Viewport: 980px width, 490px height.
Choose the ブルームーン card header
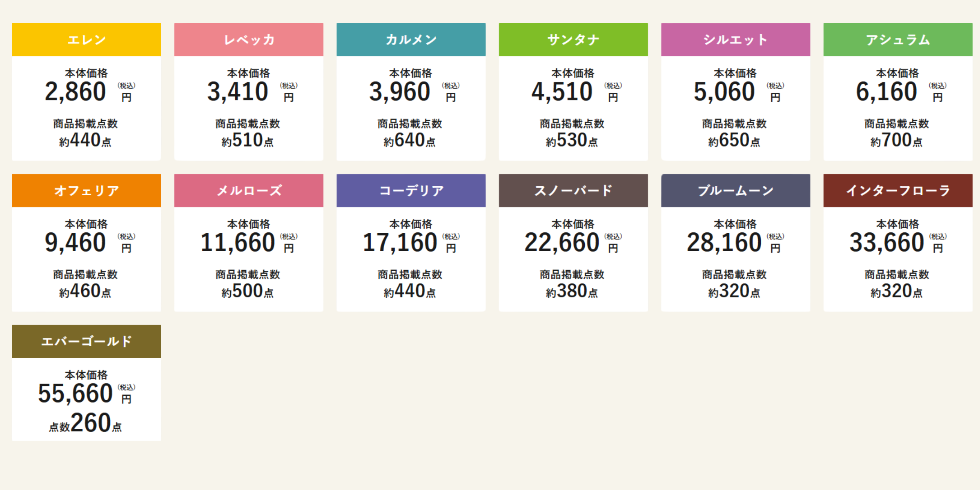[736, 190]
